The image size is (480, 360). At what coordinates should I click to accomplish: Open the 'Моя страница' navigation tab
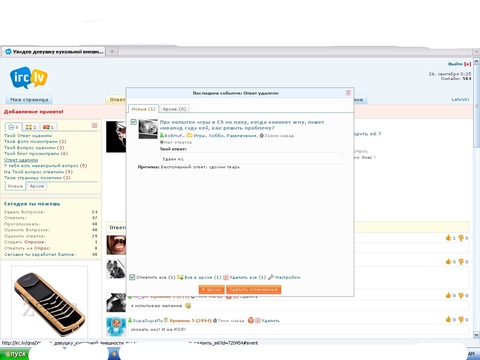coord(29,99)
